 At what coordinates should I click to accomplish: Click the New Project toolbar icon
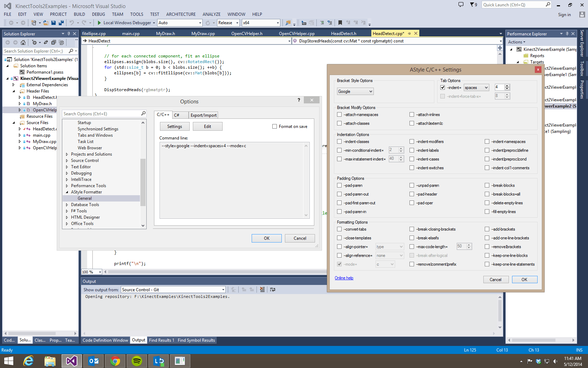[x=34, y=23]
